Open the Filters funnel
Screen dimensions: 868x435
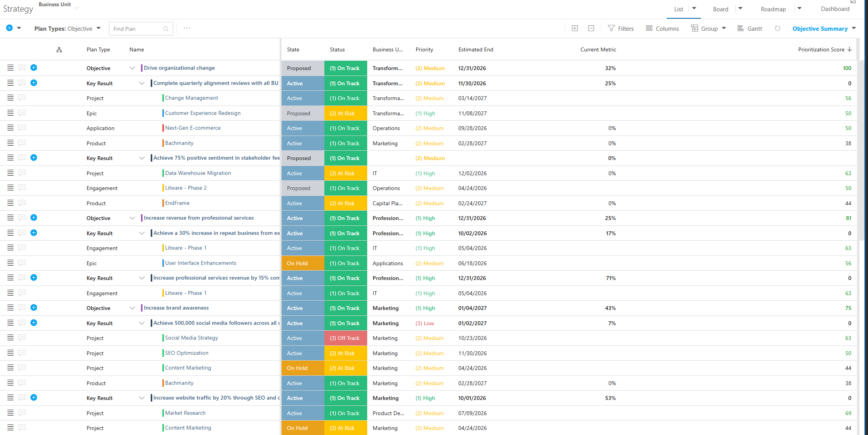click(621, 28)
